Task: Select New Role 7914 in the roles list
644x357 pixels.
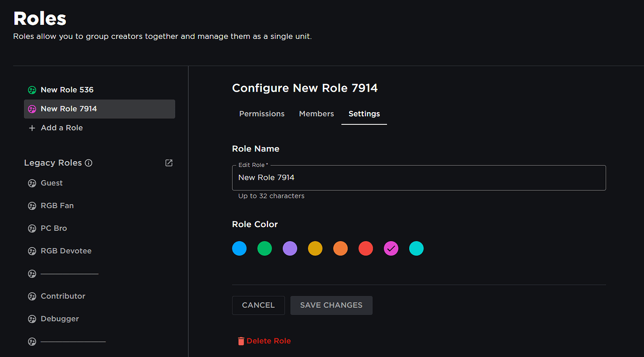Action: (99, 109)
